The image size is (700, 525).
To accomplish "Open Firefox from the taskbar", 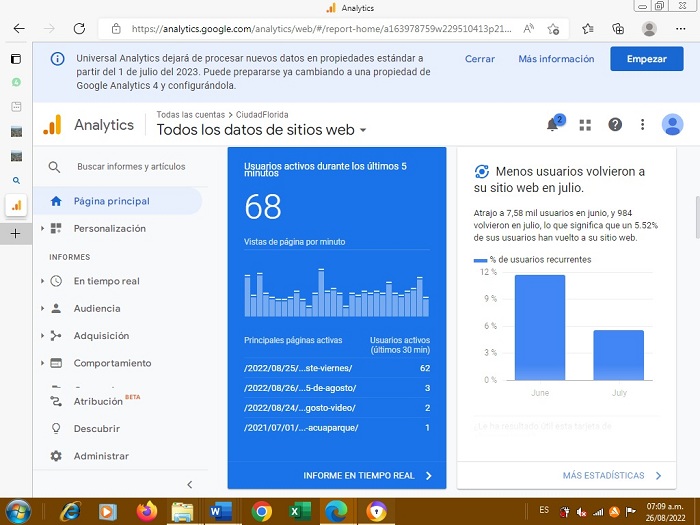I will click(x=146, y=511).
